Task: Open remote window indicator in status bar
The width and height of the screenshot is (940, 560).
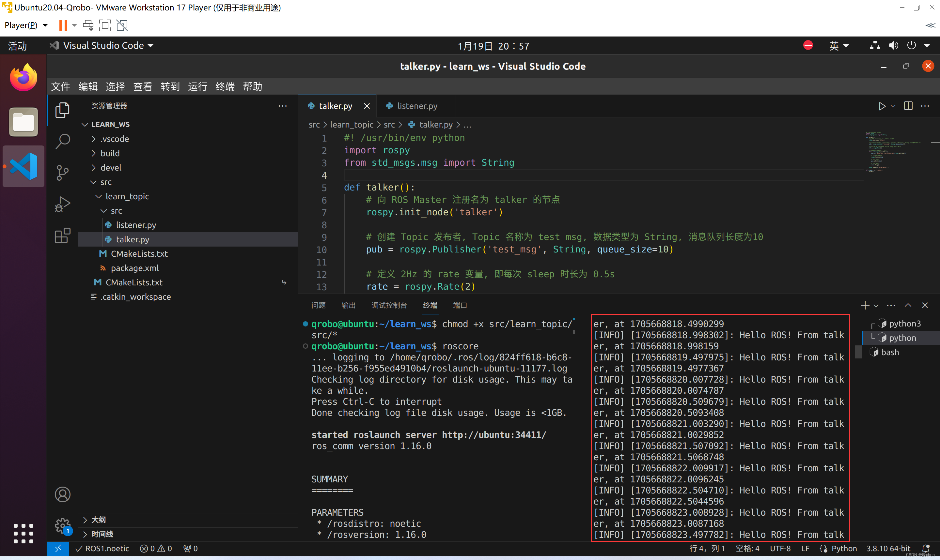Action: [x=58, y=548]
